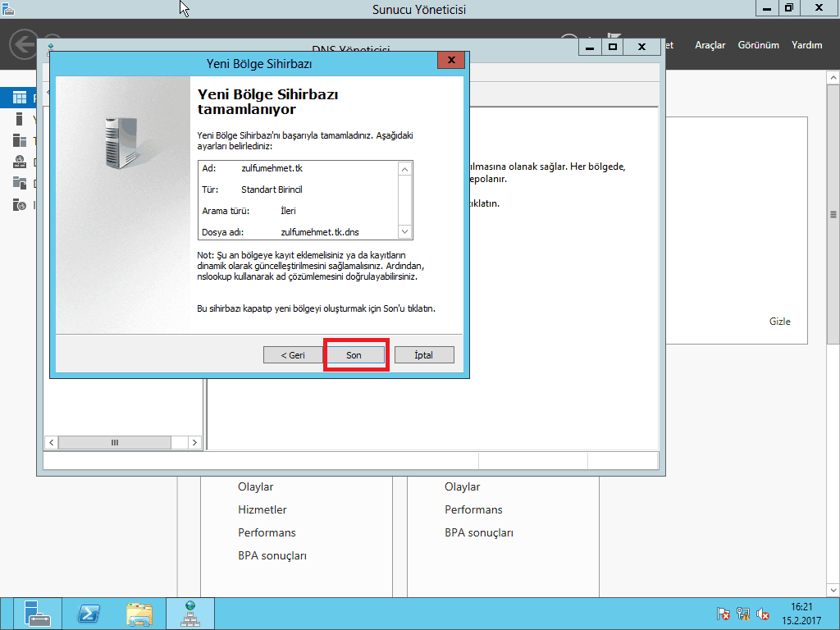840x630 pixels.
Task: Click file name zulfumehmet.tk.dns in summary
Action: [x=320, y=232]
